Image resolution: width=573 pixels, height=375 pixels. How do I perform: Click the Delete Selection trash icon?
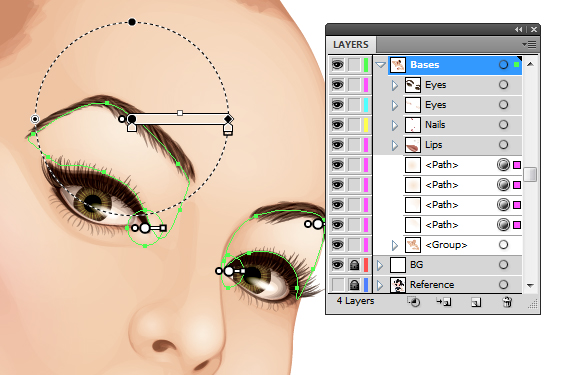(x=507, y=302)
